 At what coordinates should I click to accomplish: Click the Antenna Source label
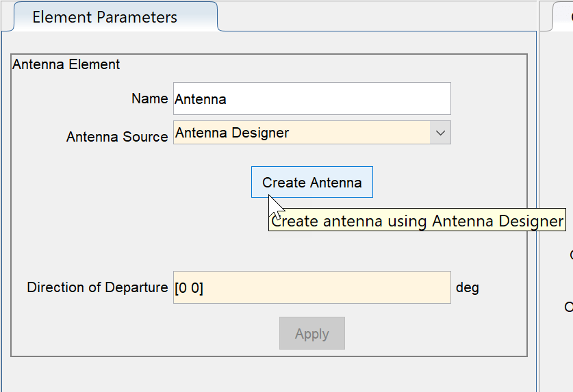(117, 137)
